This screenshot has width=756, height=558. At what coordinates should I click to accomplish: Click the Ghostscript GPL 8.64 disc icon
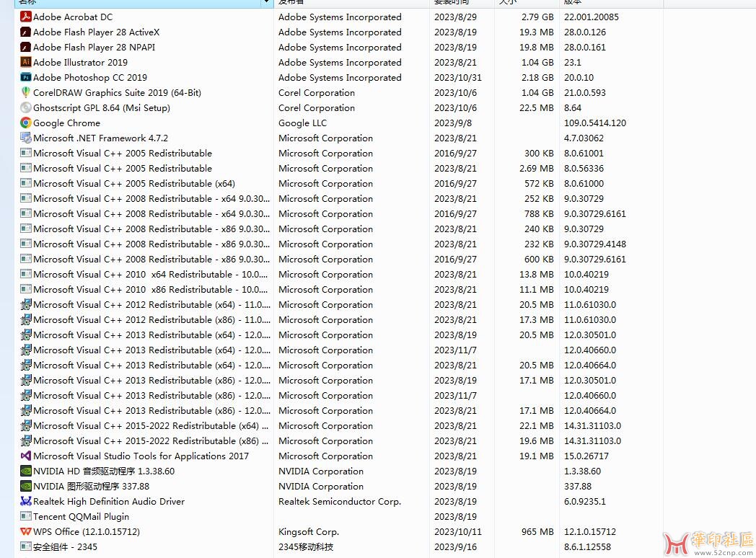pyautogui.click(x=25, y=108)
